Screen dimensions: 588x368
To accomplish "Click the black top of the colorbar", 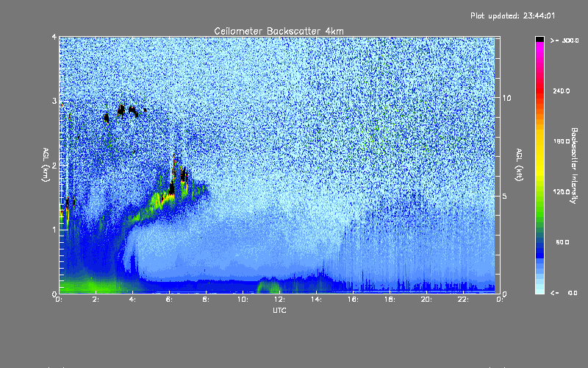I will click(539, 39).
